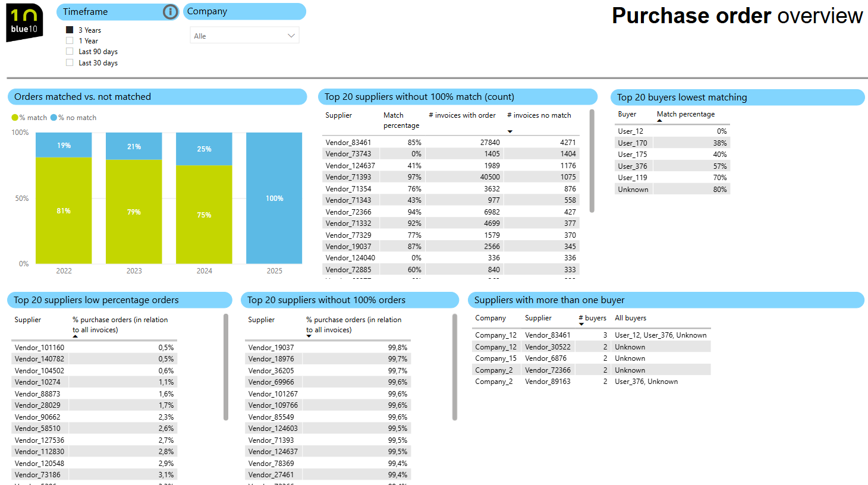Click the blue % no match legend marker
The height and width of the screenshot is (485, 868).
click(x=54, y=118)
